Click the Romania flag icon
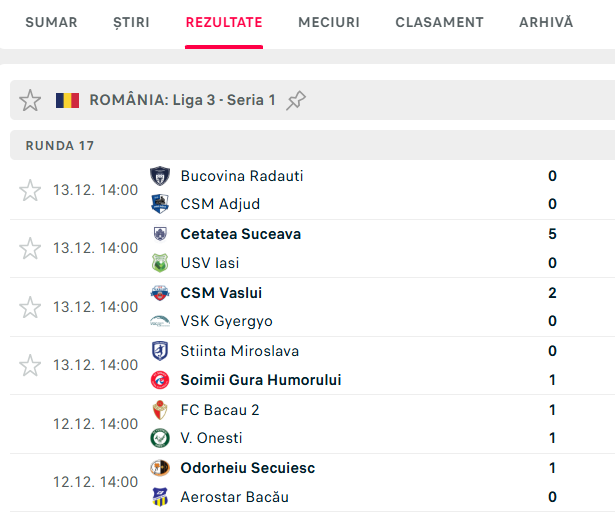Image resolution: width=615 pixels, height=525 pixels. tap(67, 100)
